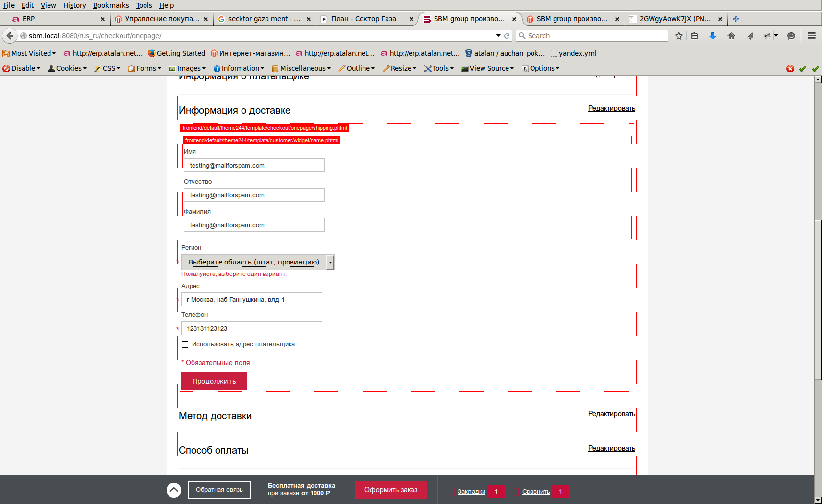The image size is (822, 504).
Task: Open a new tab with plus icon
Action: [736, 19]
